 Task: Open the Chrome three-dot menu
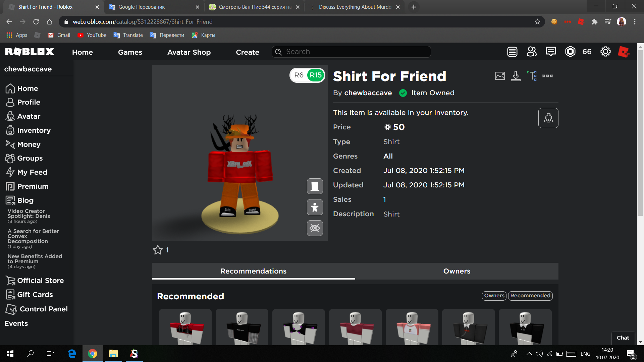pyautogui.click(x=635, y=22)
